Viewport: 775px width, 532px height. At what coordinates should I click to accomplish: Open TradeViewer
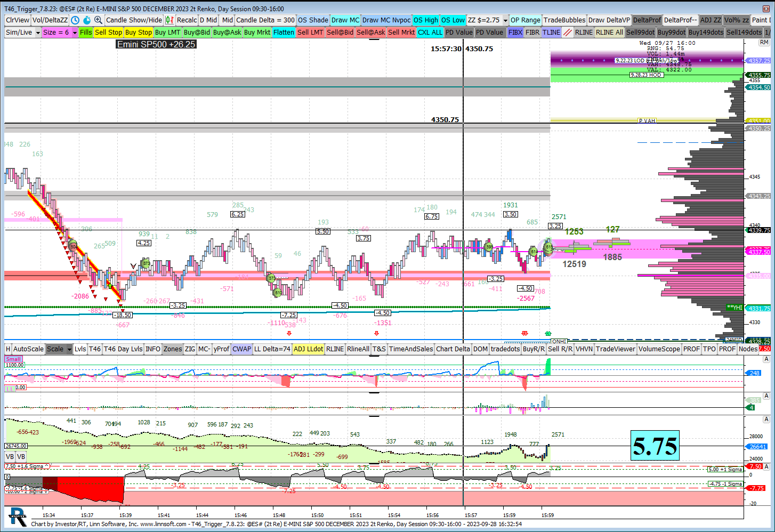pyautogui.click(x=616, y=349)
